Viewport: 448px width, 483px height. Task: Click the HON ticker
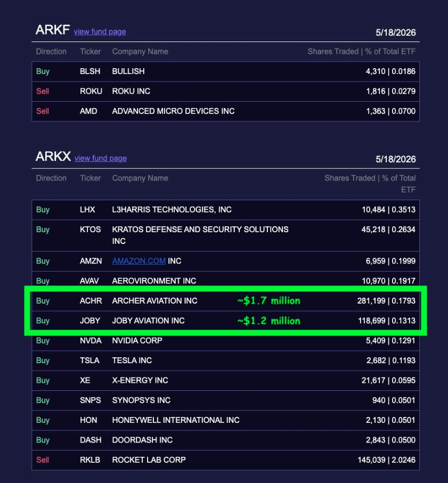[x=88, y=420]
